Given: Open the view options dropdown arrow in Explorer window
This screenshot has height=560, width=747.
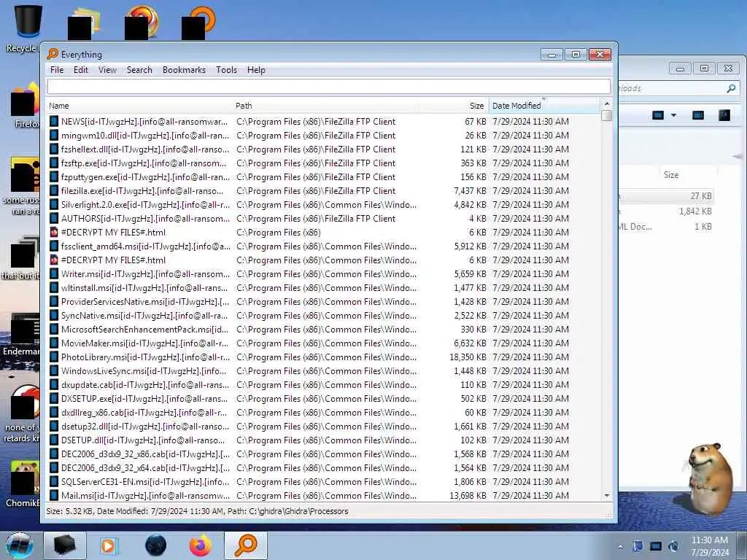Looking at the screenshot, I should click(673, 115).
